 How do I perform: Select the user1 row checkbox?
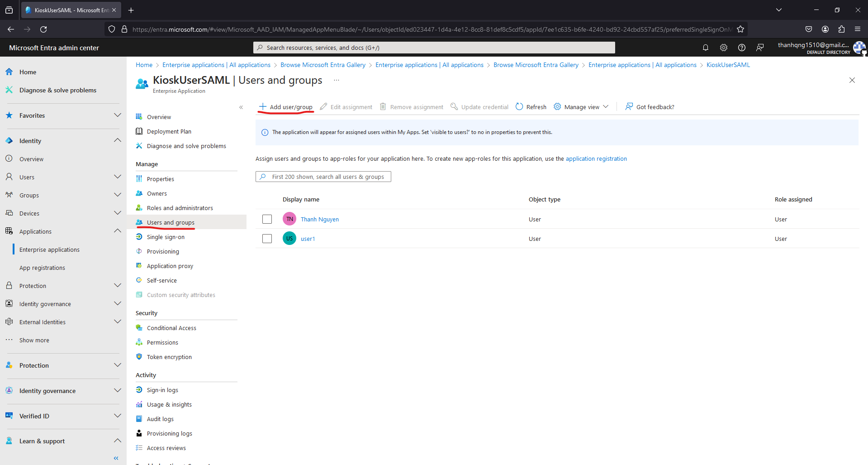(x=267, y=239)
